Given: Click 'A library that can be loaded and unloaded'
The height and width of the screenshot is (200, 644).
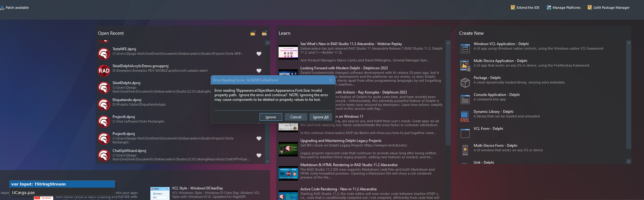Looking at the screenshot, I should coord(507,116).
